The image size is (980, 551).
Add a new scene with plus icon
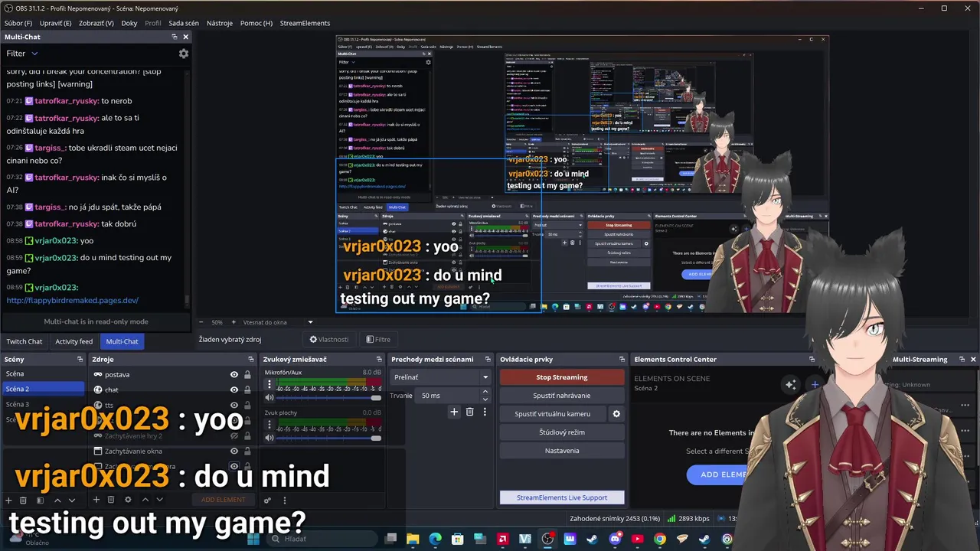(x=8, y=500)
